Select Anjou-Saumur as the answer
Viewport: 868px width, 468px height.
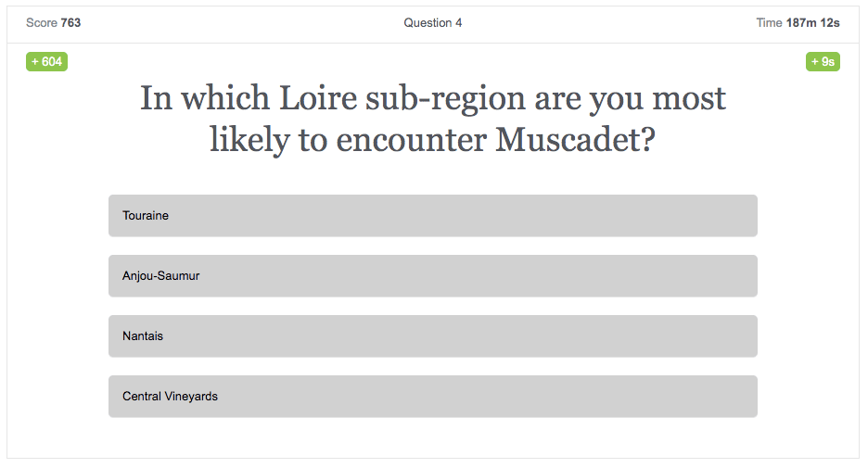(x=432, y=276)
